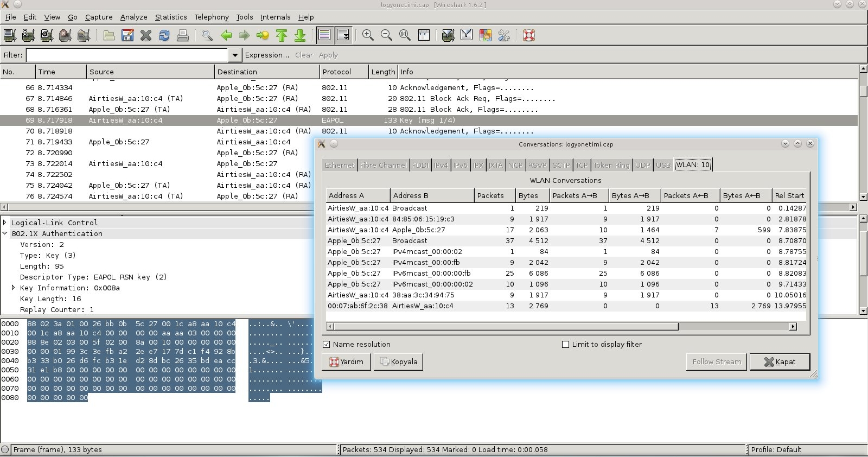Open the File menu
Screen dimensions: 868x457
click(10, 17)
